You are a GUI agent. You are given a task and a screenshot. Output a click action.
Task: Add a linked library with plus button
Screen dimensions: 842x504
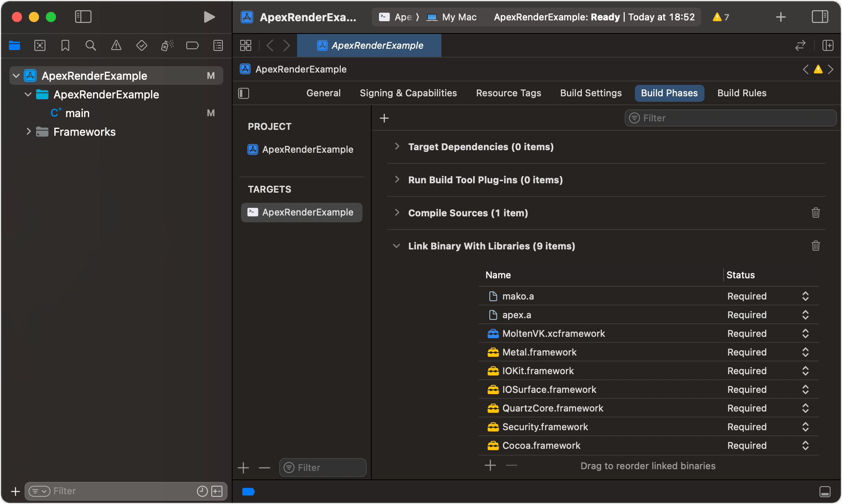click(x=490, y=465)
